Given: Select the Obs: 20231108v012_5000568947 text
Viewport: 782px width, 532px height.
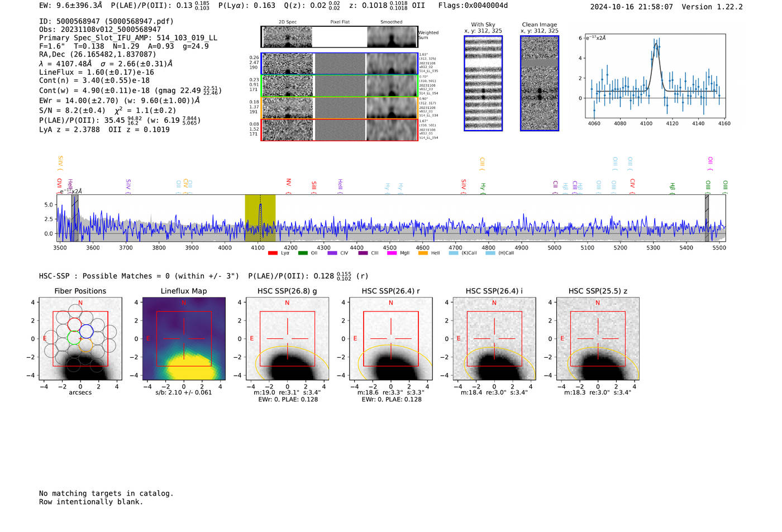Looking at the screenshot, I should point(100,30).
